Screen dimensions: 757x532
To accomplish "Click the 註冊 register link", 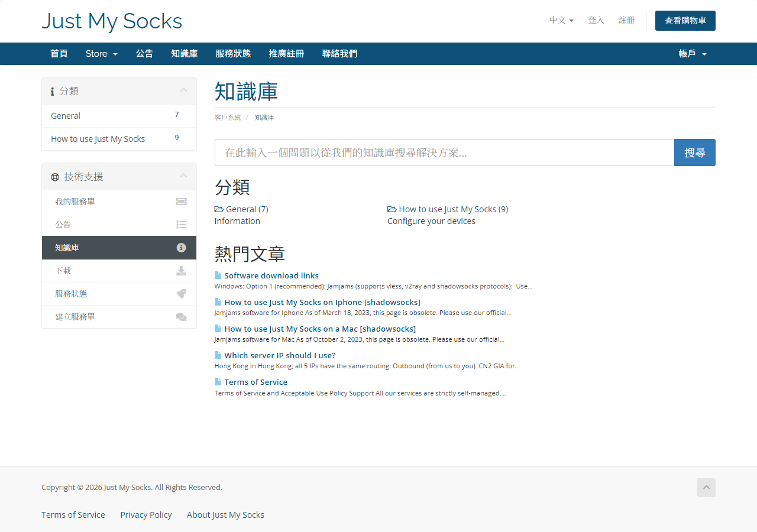I will [x=627, y=20].
